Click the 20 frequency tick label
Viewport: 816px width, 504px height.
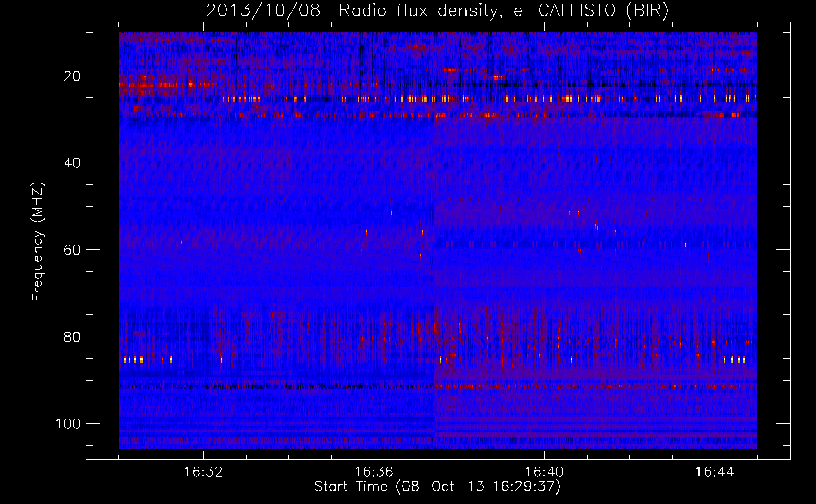point(72,76)
